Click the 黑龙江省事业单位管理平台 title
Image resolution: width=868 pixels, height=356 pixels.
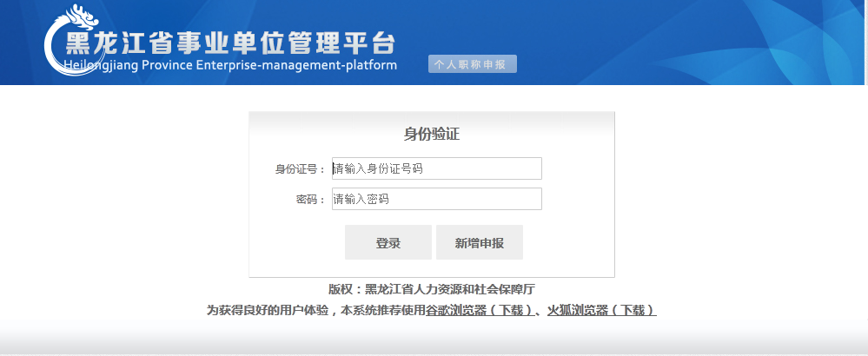(231, 43)
